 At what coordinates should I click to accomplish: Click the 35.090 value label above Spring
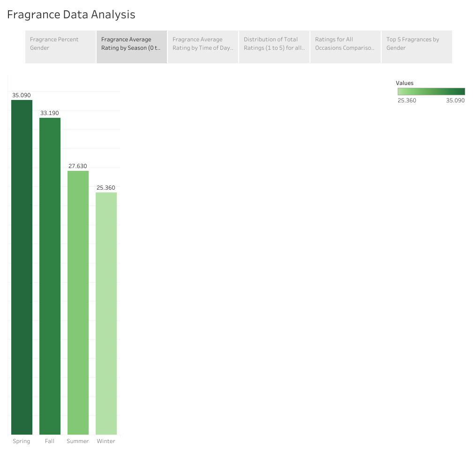[x=22, y=95]
